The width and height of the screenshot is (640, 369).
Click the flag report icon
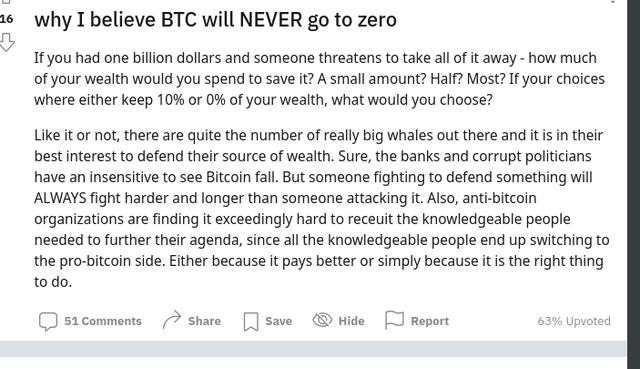[394, 320]
